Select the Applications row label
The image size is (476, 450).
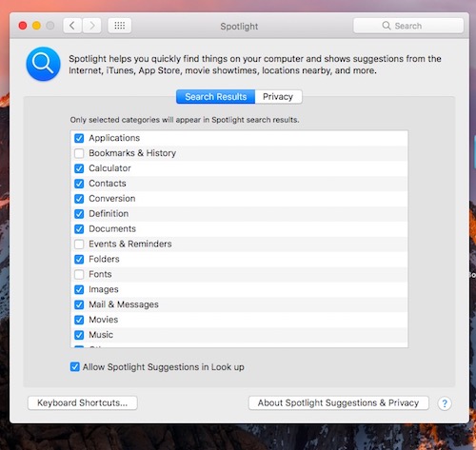click(x=114, y=138)
